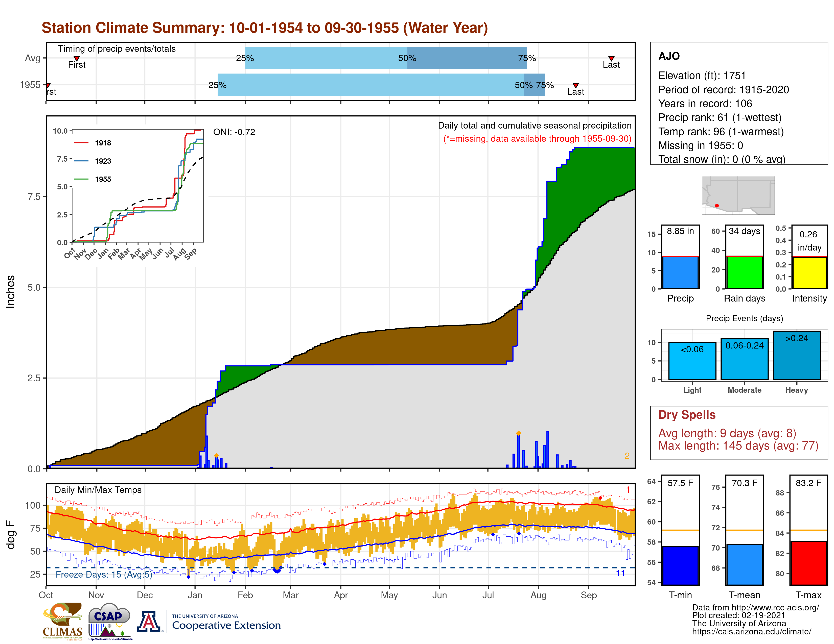Viewport: 834px width, 644px height.
Task: Click the red diamond on max temperature line
Action: [x=600, y=498]
